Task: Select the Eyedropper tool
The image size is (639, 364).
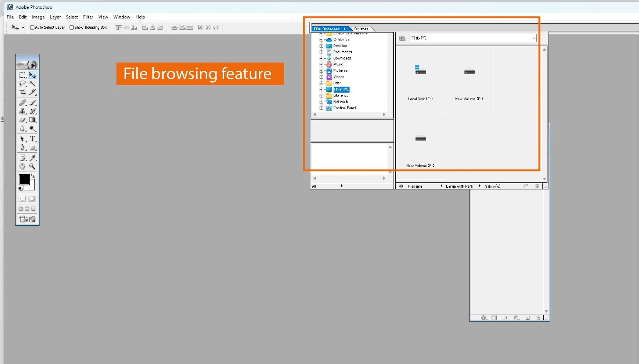Action: pos(32,158)
